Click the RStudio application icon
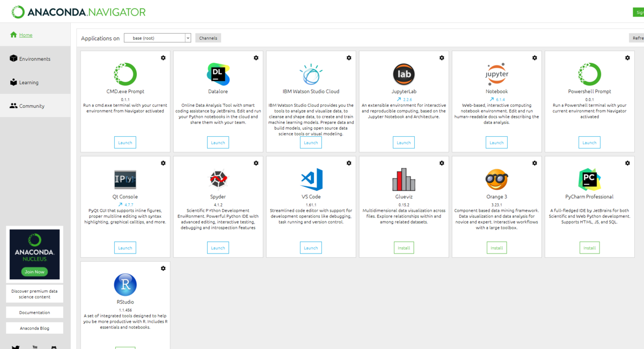 click(125, 285)
